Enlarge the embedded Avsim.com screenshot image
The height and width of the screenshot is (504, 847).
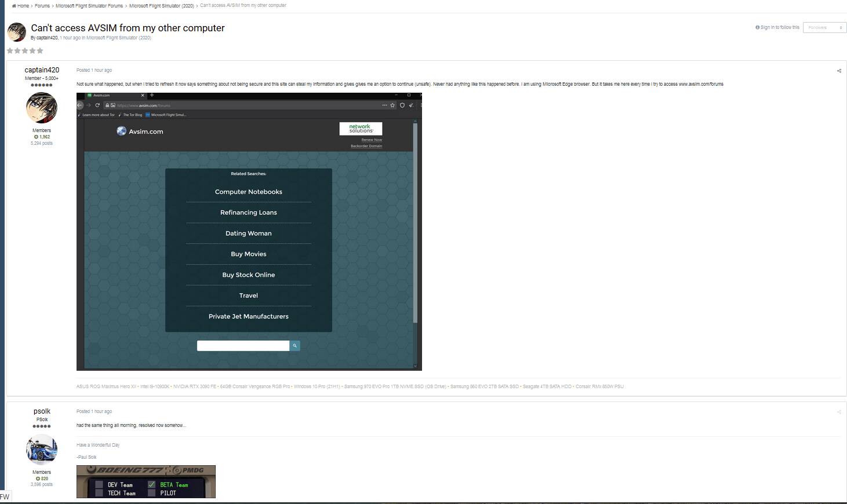249,232
